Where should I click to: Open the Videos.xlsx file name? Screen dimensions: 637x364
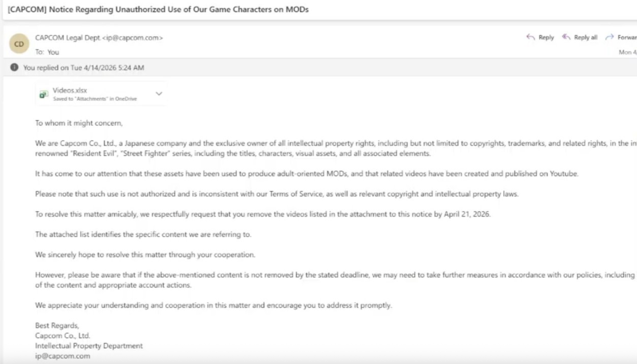click(70, 90)
